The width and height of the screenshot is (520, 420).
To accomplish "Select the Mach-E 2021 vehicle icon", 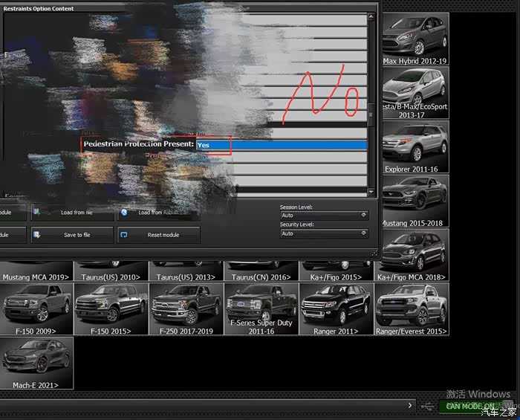I will point(36,362).
